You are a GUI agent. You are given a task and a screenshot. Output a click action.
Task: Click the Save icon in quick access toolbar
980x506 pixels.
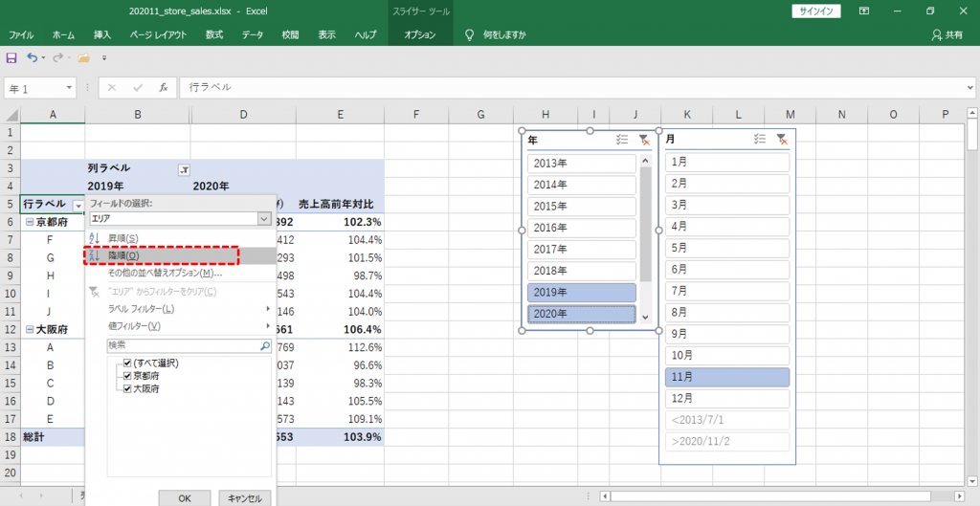pyautogui.click(x=11, y=57)
